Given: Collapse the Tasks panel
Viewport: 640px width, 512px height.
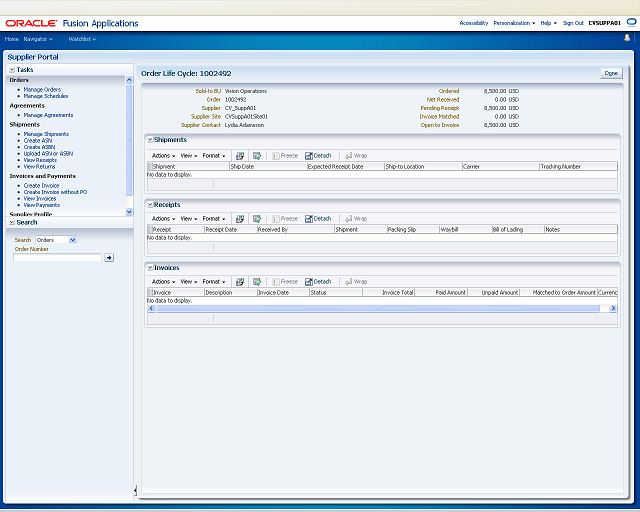Looking at the screenshot, I should coord(12,70).
